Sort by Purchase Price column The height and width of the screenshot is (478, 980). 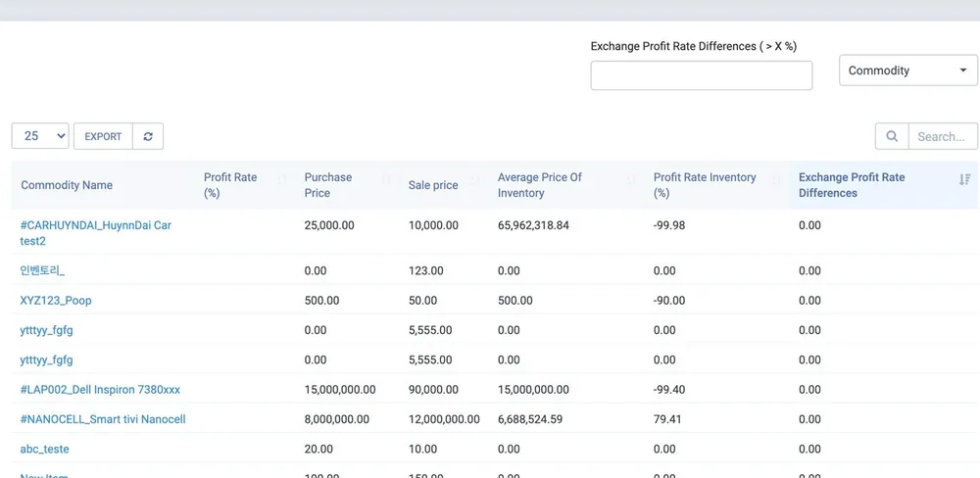coord(347,185)
